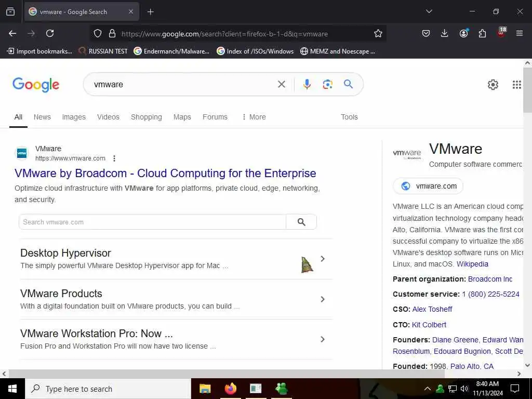Focus the Search vmware.com input field
This screenshot has width=532, height=399.
tap(152, 222)
